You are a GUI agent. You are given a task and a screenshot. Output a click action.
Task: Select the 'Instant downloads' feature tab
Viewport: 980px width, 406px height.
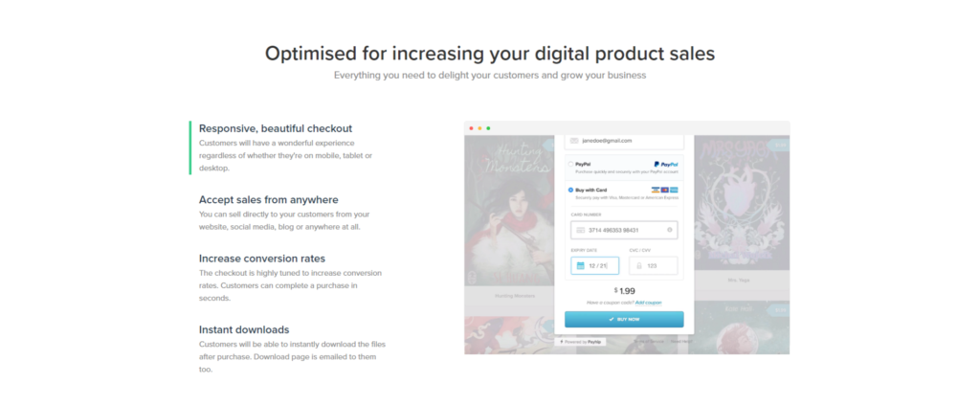point(244,329)
